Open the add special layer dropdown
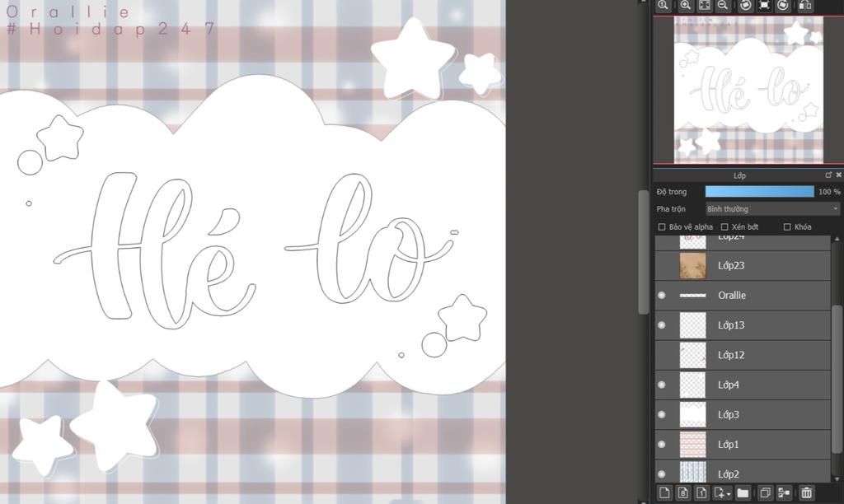 (x=722, y=492)
